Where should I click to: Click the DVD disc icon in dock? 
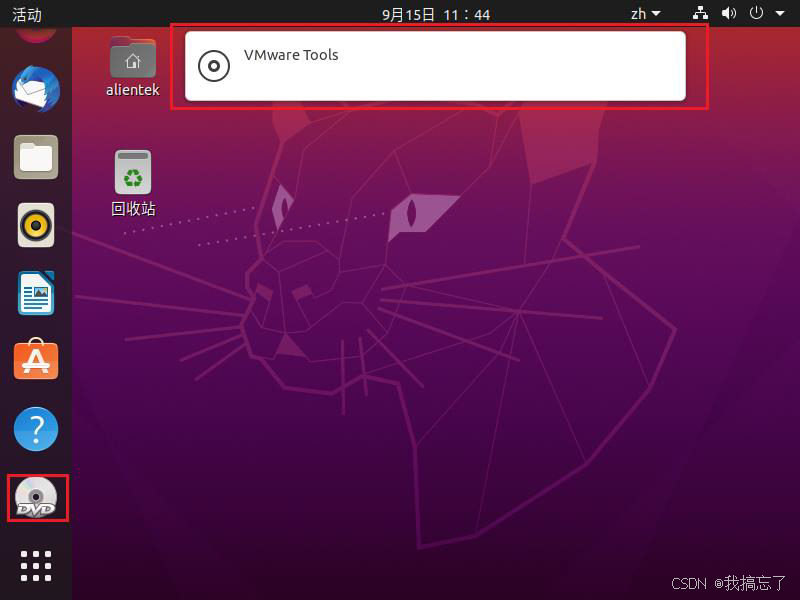click(x=36, y=498)
